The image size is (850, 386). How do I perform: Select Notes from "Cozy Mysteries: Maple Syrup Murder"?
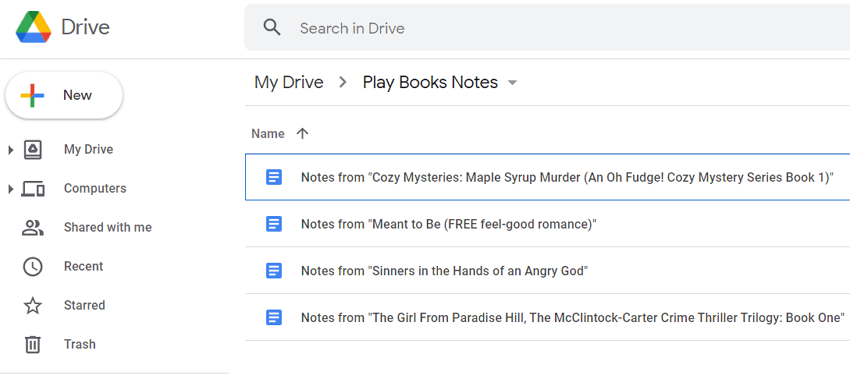point(548,177)
